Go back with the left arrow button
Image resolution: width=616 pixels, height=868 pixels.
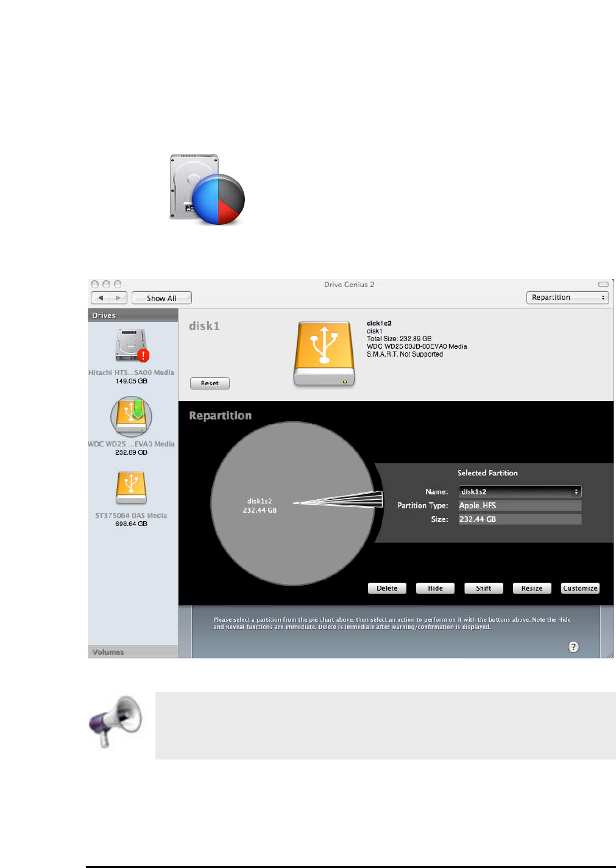click(100, 298)
